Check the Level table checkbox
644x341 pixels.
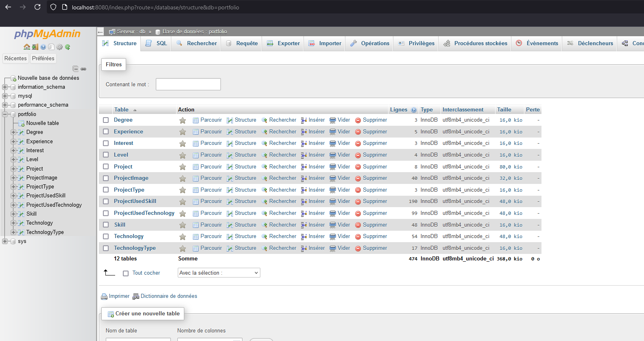[x=106, y=155]
